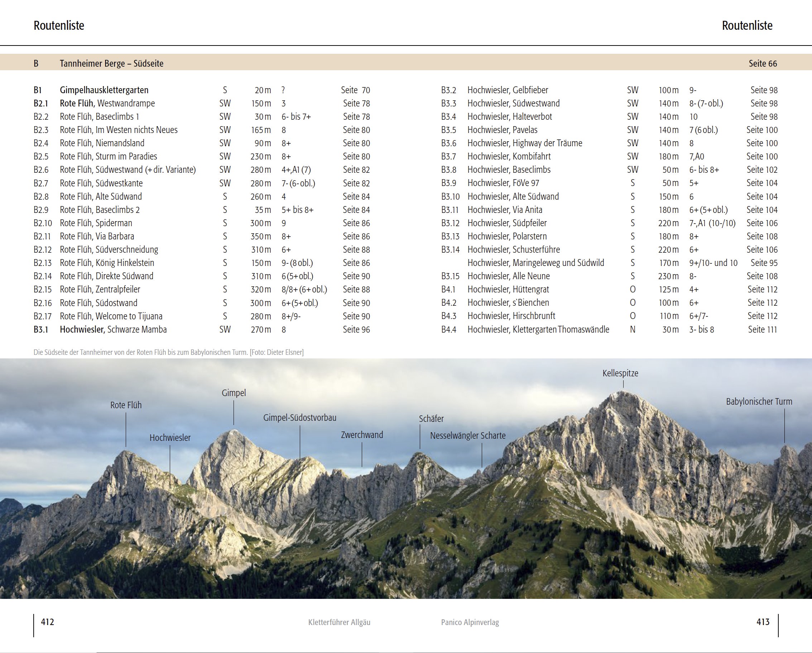Click the photo caption crediting Dieter Elsner
Image resolution: width=812 pixels, height=653 pixels.
pos(168,352)
